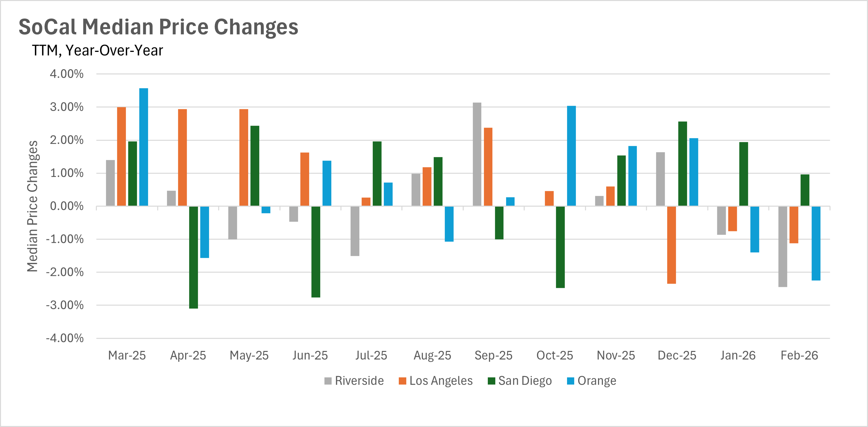Select the orange Los Angeles bar for Dec-25
868x427 pixels.
(x=671, y=245)
